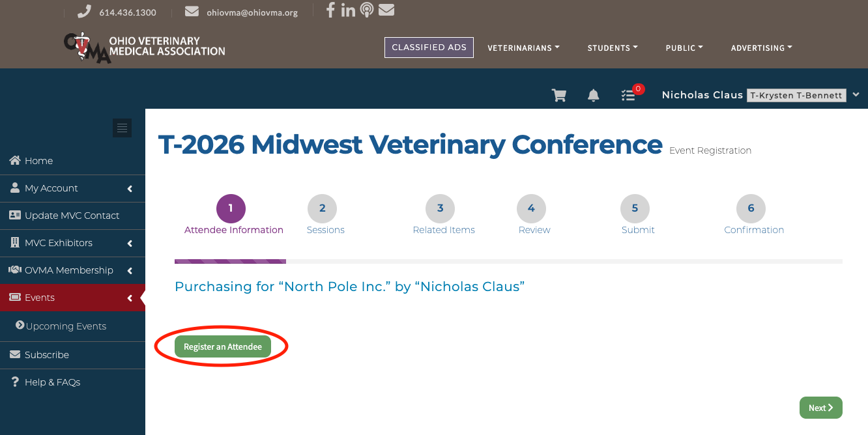Viewport: 868px width, 435px height.
Task: Open the LinkedIn icon link
Action: tap(348, 10)
